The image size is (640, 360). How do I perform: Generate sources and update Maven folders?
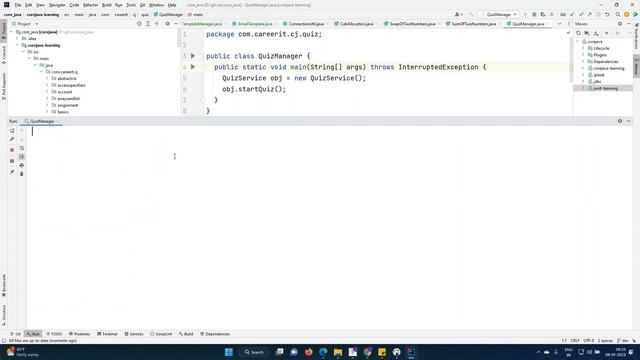pos(587,33)
